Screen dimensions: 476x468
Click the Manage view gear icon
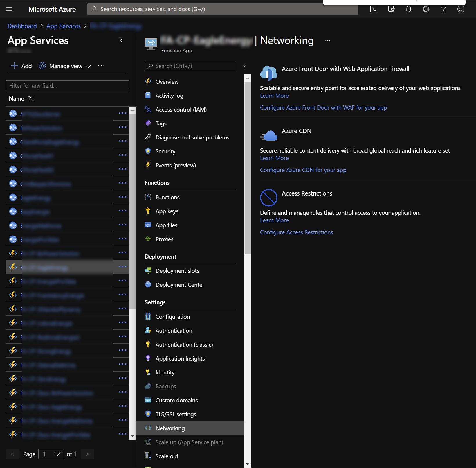pyautogui.click(x=42, y=66)
